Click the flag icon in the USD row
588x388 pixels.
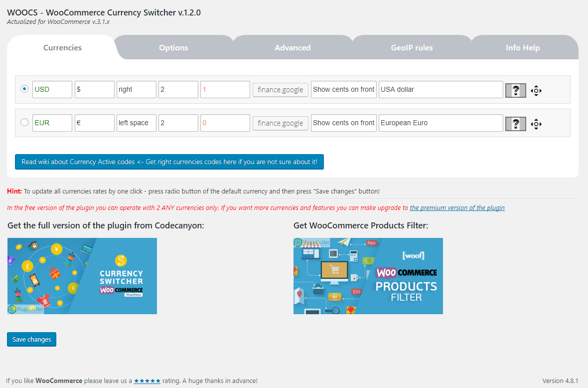pos(516,90)
